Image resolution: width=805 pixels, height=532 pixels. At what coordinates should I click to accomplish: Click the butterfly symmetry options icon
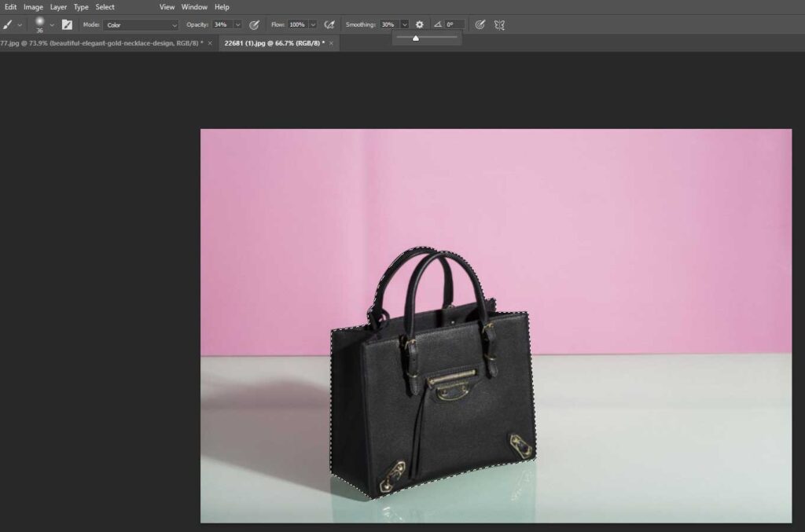[499, 25]
